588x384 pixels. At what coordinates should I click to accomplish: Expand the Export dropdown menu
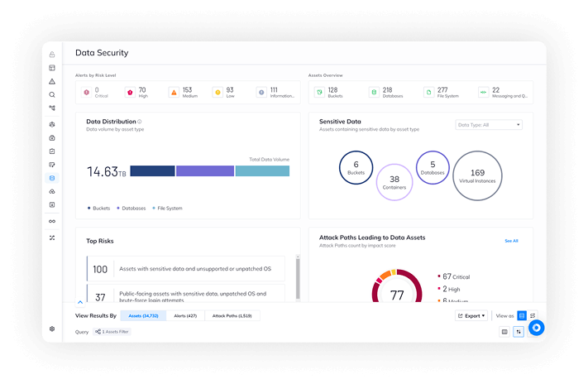pyautogui.click(x=471, y=315)
